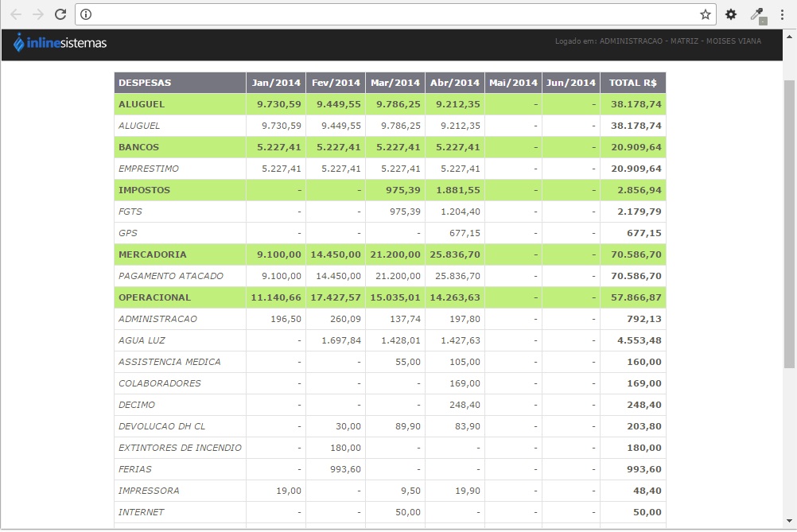Click DEVOLUCAO DH CL total 203,80
The width and height of the screenshot is (797, 532).
644,425
